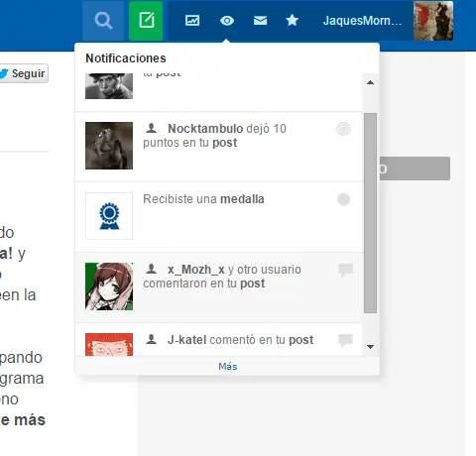
Task: Click the green create post icon
Action: tap(146, 21)
